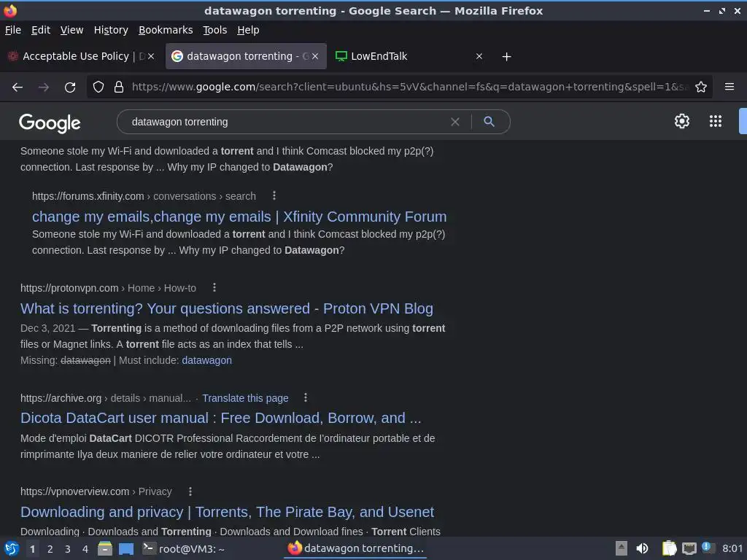Open the volume speaker tray icon
This screenshot has height=560, width=747.
point(642,548)
